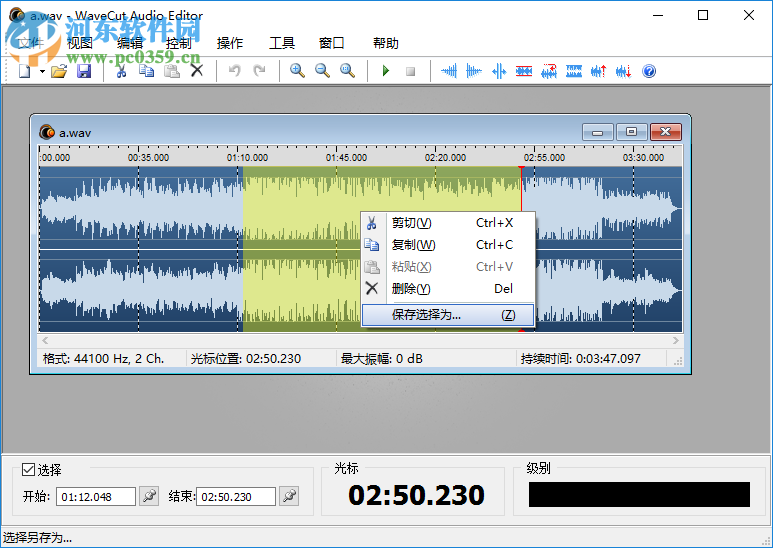
Task: Click the black 级别 level meter
Action: (639, 494)
